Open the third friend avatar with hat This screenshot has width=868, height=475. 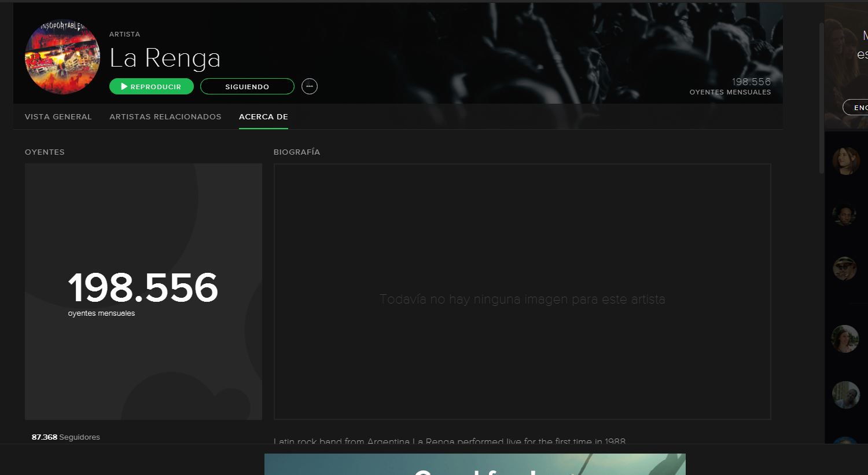[x=845, y=269]
